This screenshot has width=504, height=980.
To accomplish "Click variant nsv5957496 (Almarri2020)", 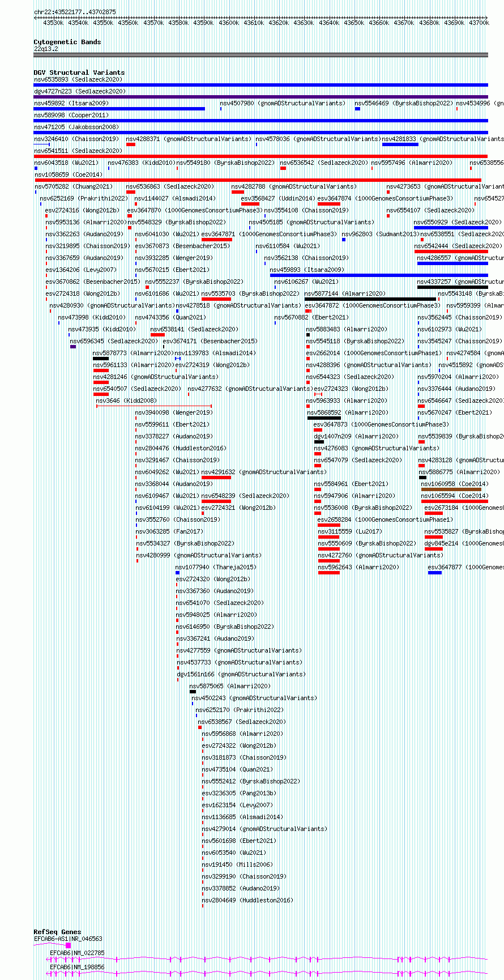I will pyautogui.click(x=412, y=163).
